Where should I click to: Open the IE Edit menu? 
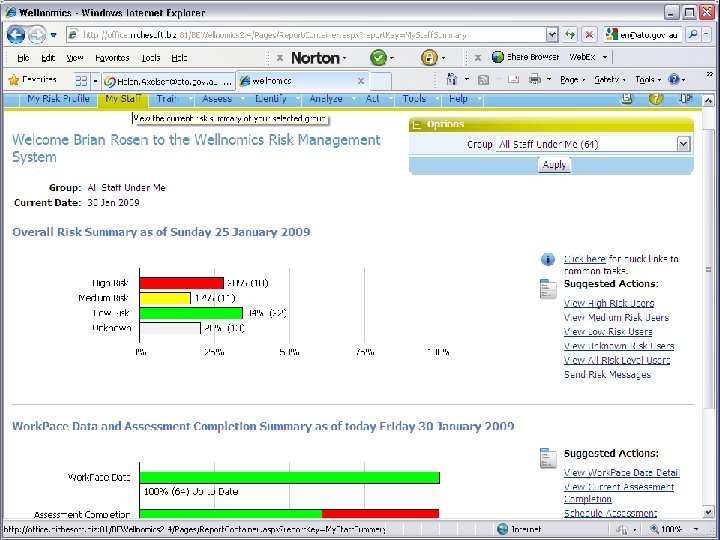[x=48, y=58]
